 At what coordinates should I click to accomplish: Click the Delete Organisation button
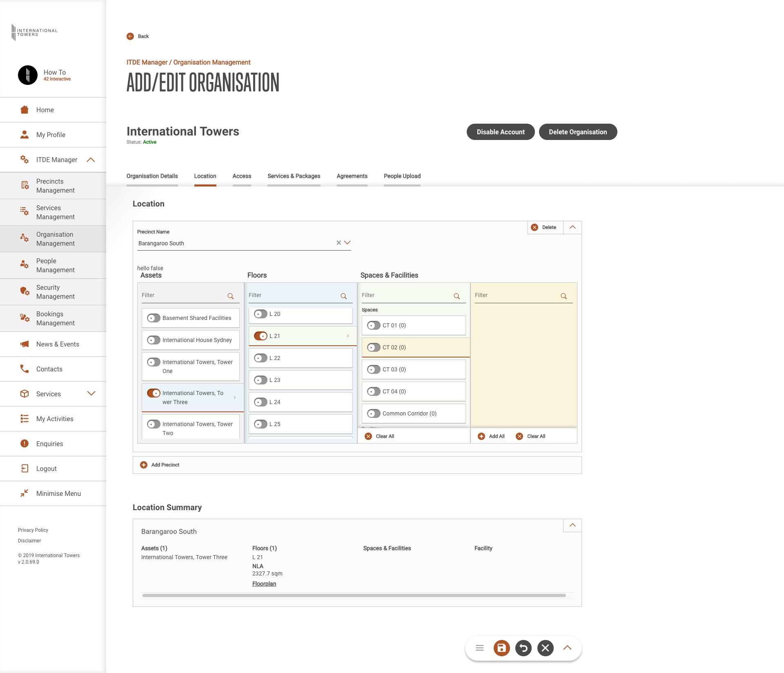[x=578, y=132]
